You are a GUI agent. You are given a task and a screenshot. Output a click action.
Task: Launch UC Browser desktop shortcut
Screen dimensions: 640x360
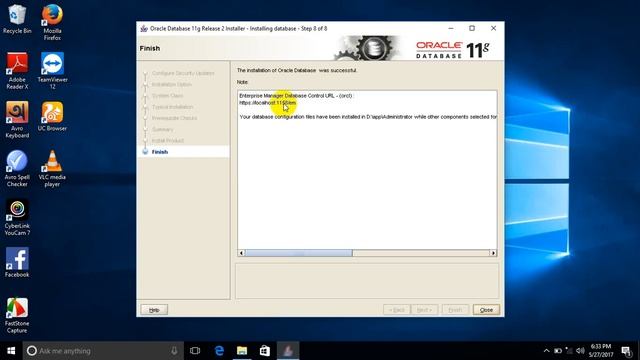(x=52, y=116)
